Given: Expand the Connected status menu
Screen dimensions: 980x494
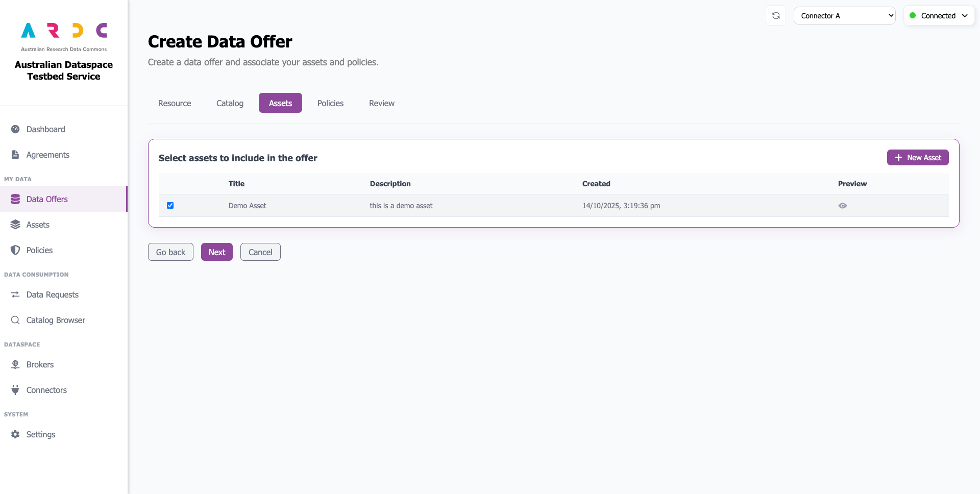Looking at the screenshot, I should 939,16.
